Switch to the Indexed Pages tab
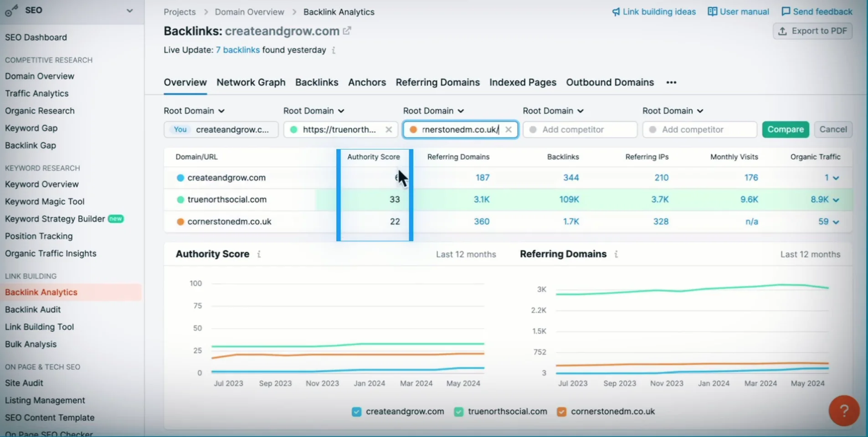 click(523, 82)
